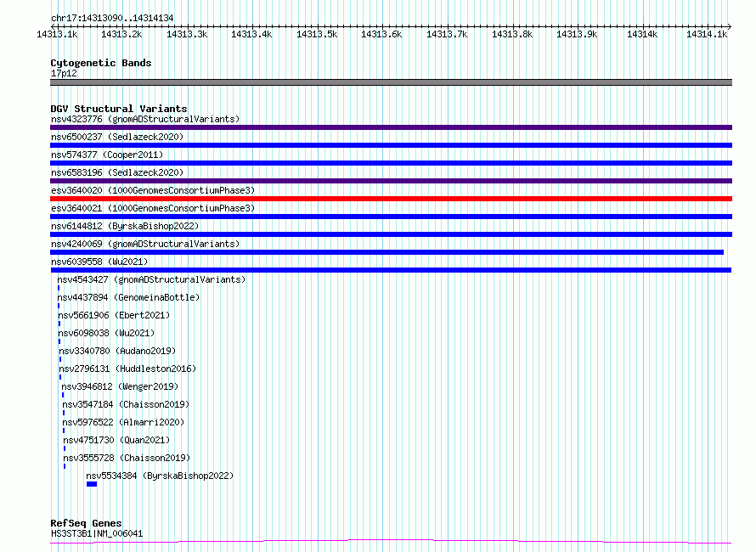
Task: Click the blue bar under nsv4240069
Action: pyautogui.click(x=386, y=252)
